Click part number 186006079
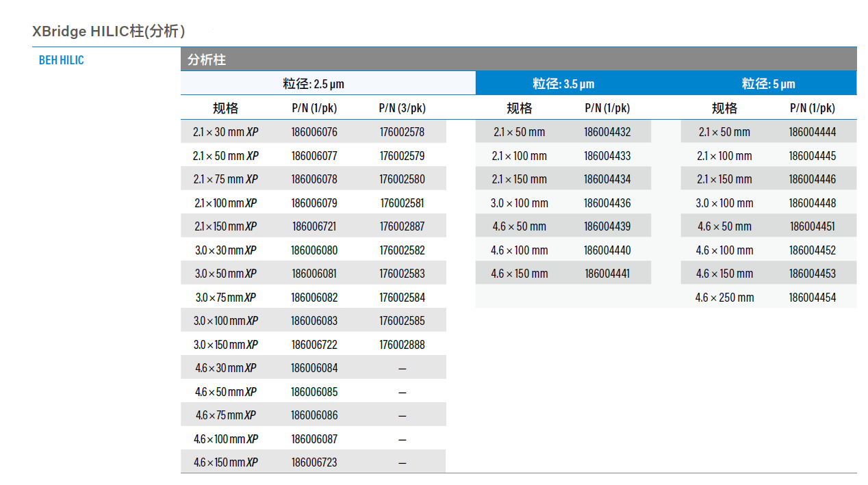This screenshot has width=868, height=485. [314, 203]
